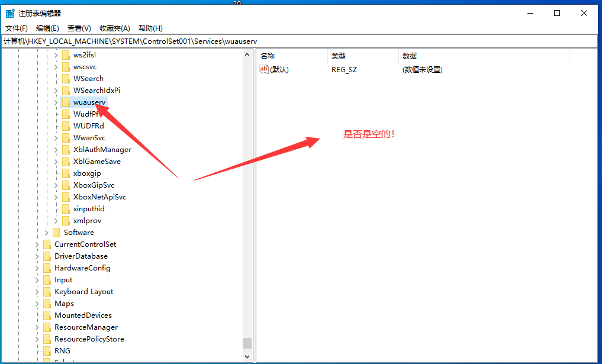Expand the Maps key
The image size is (602, 364).
coord(37,304)
